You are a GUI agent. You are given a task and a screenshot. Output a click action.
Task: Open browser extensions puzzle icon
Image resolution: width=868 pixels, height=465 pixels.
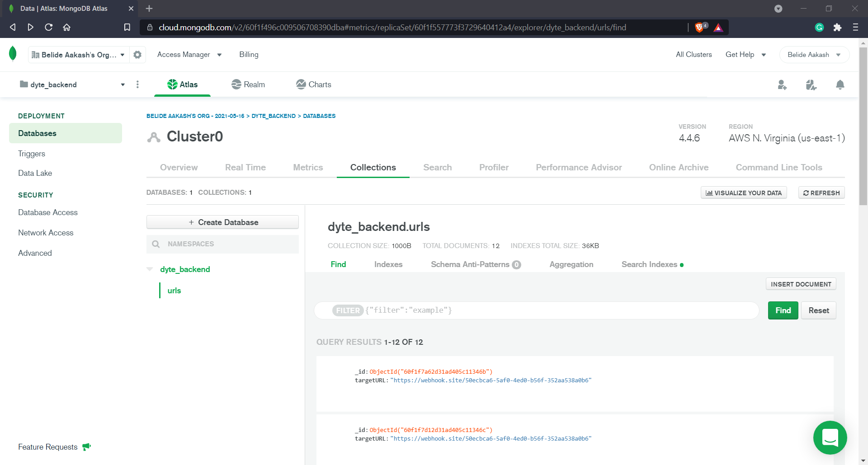[837, 28]
